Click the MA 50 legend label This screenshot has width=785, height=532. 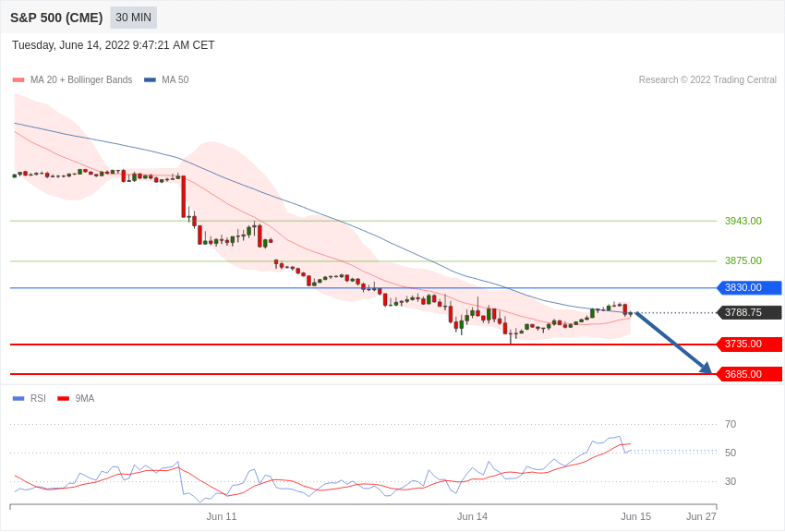[175, 80]
